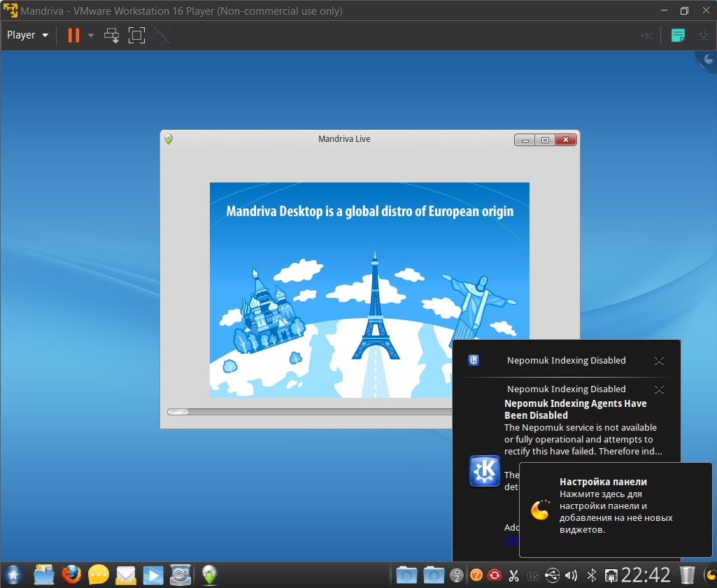Click the small KDE icon in notification header
The width and height of the screenshot is (717, 588).
pyautogui.click(x=474, y=360)
